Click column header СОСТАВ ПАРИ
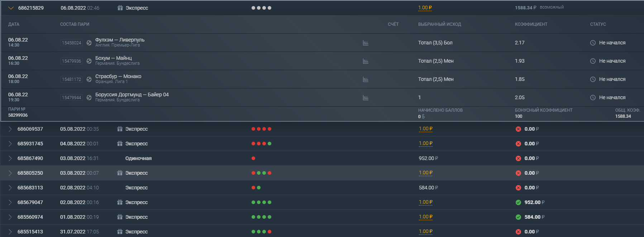The height and width of the screenshot is (237, 644). pos(75,24)
